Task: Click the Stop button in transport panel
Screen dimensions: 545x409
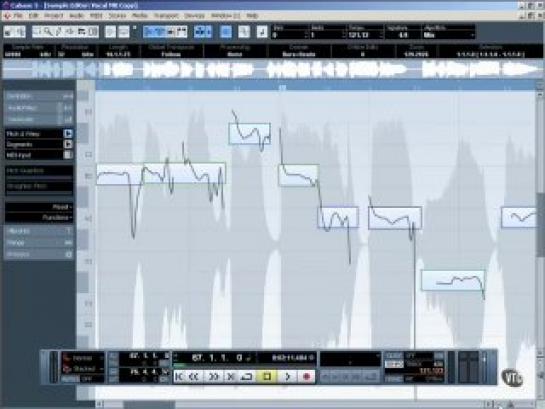Action: tap(267, 376)
